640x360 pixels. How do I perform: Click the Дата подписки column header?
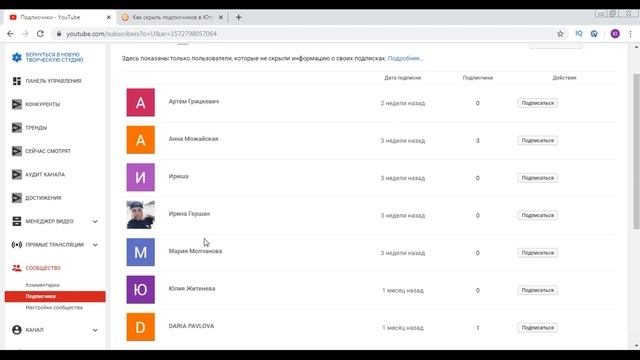(402, 78)
